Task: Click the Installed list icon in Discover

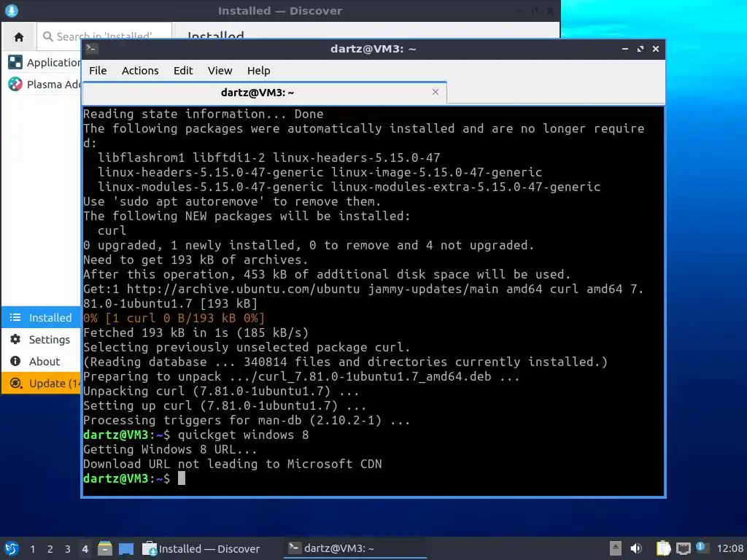Action: coord(15,318)
